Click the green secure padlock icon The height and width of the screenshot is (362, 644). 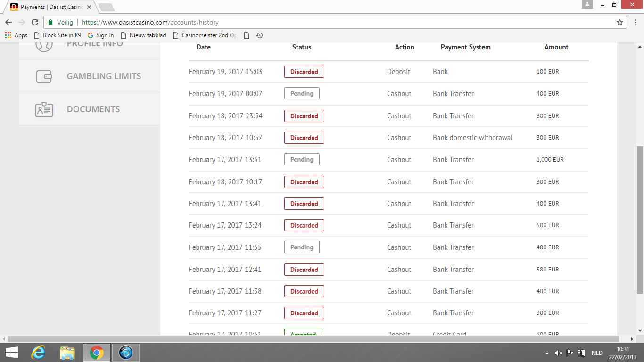[51, 22]
